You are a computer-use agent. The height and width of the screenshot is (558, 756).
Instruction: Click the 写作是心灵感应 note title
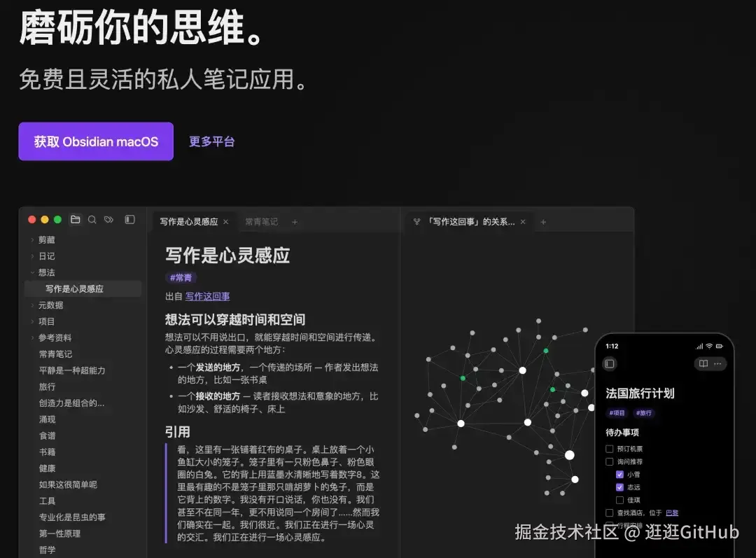pos(227,256)
